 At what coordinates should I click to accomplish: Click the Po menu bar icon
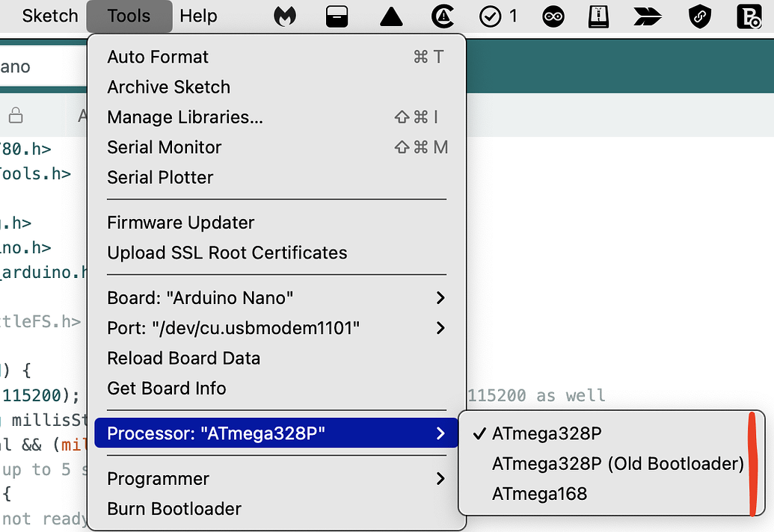click(750, 16)
